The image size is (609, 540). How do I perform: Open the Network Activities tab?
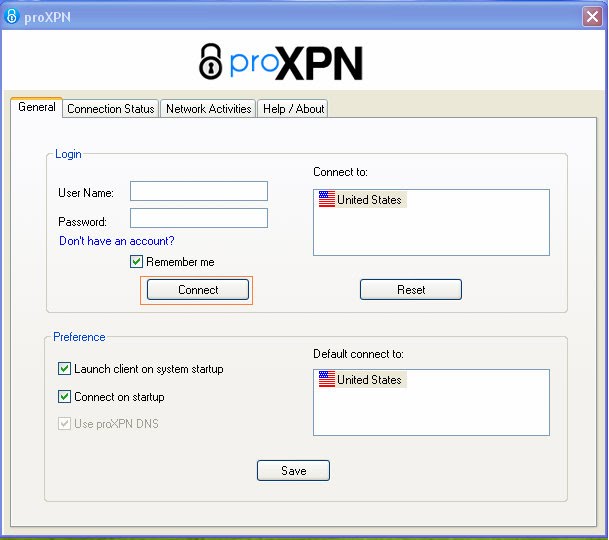[208, 109]
